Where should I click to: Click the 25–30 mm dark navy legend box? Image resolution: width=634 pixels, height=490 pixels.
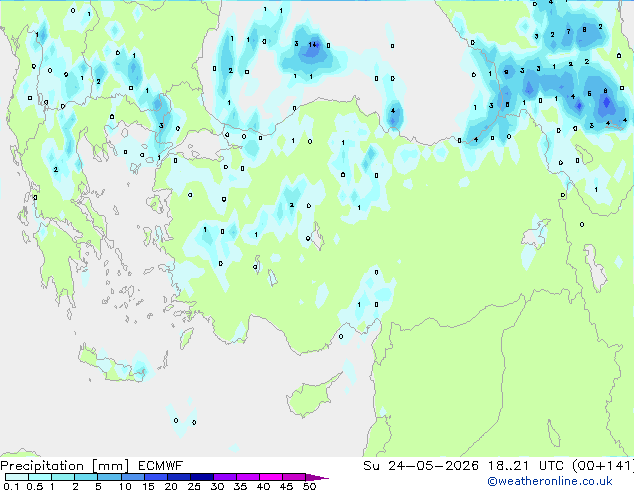[202, 477]
